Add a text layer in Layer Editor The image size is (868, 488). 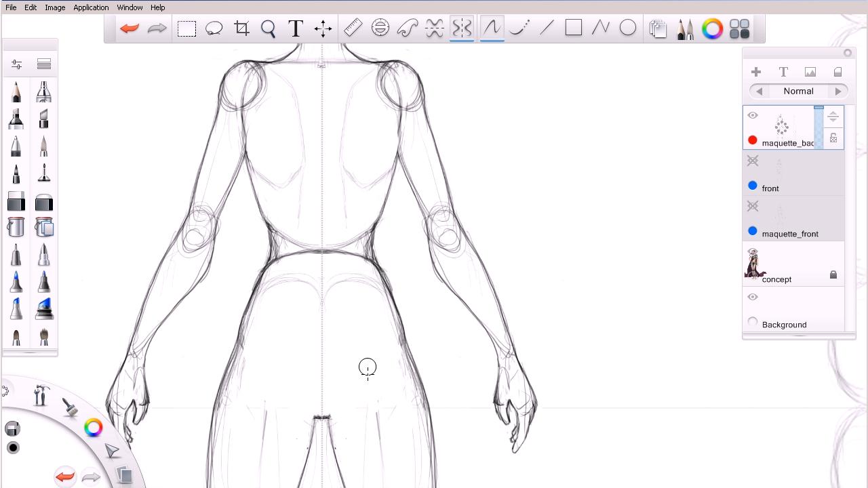[x=783, y=72]
